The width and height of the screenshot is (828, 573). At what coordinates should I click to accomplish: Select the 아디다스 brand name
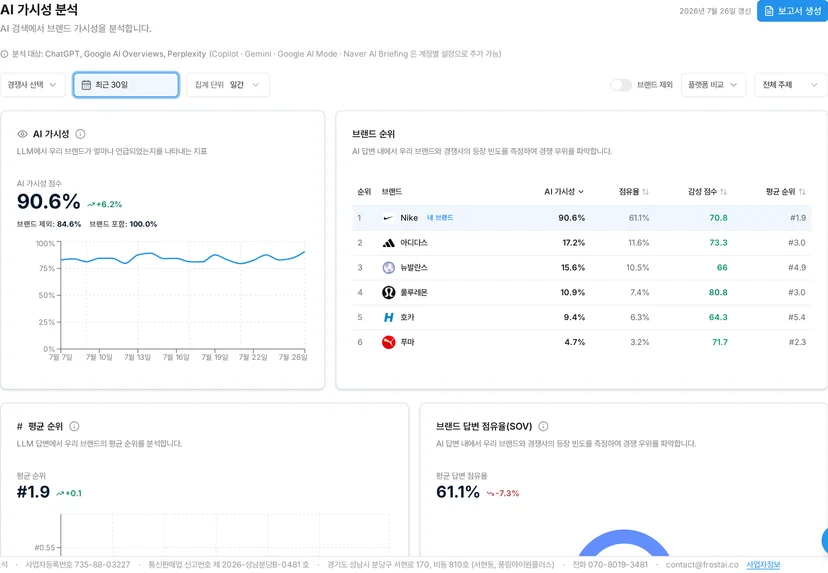413,243
